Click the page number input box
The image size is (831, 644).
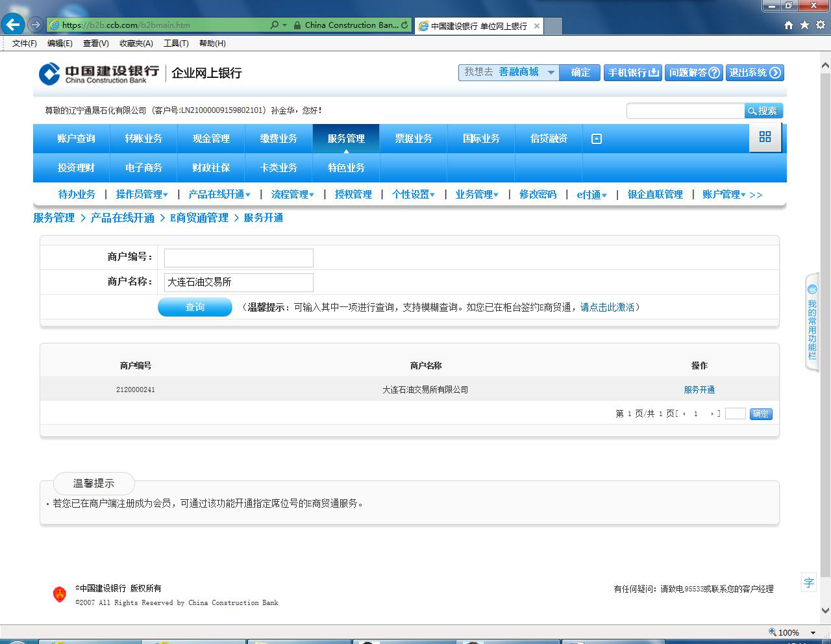(735, 414)
